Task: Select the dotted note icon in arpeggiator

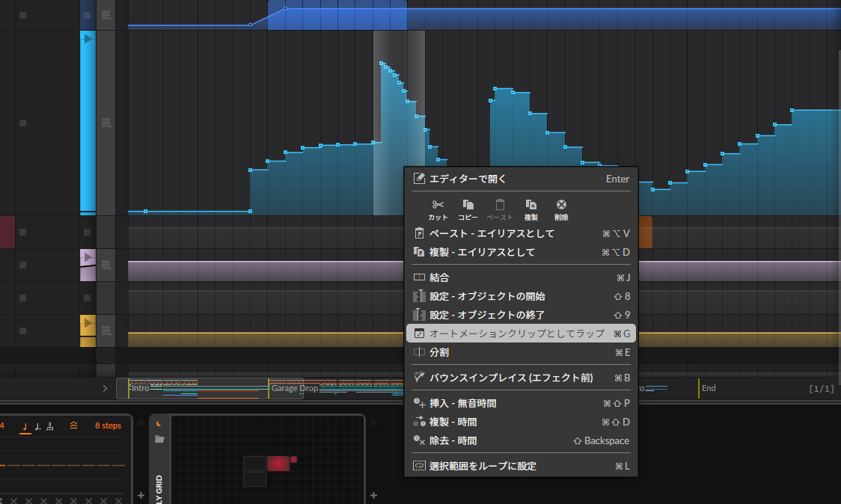Action: [37, 426]
